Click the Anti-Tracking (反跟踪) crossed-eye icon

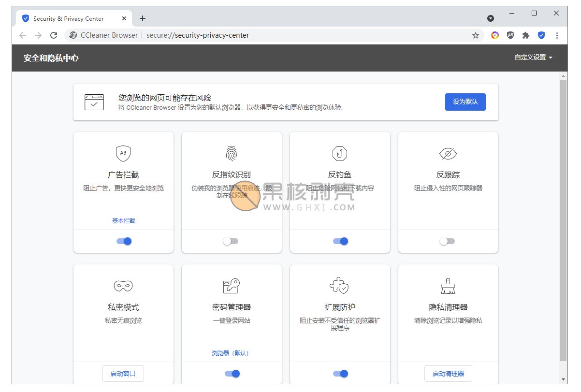pyautogui.click(x=448, y=154)
